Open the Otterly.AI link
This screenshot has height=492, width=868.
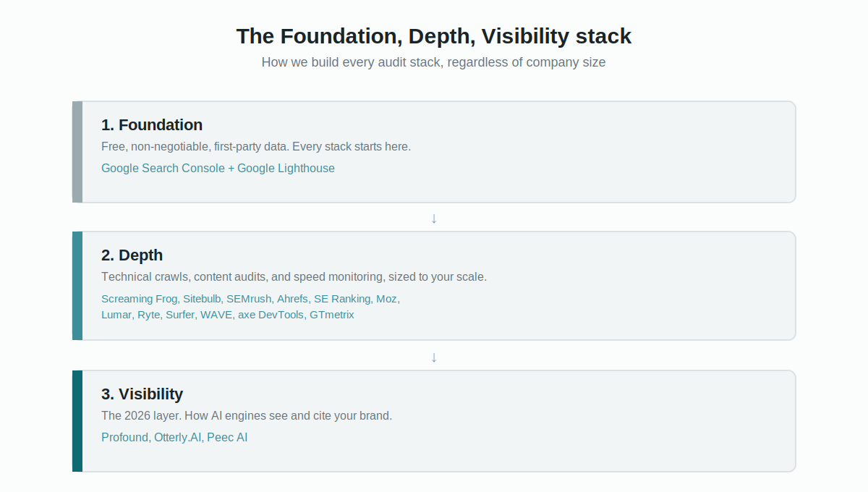point(178,437)
